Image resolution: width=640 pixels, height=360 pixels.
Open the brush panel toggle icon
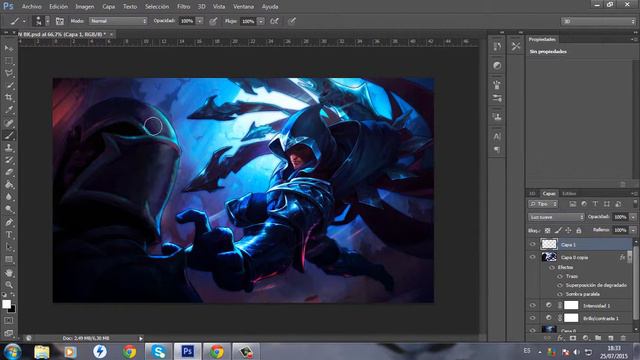tap(60, 21)
